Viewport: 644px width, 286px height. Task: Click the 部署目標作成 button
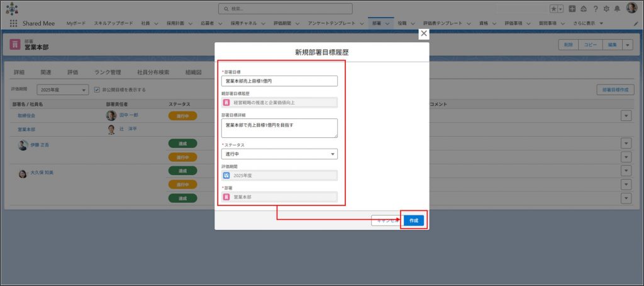pos(614,90)
